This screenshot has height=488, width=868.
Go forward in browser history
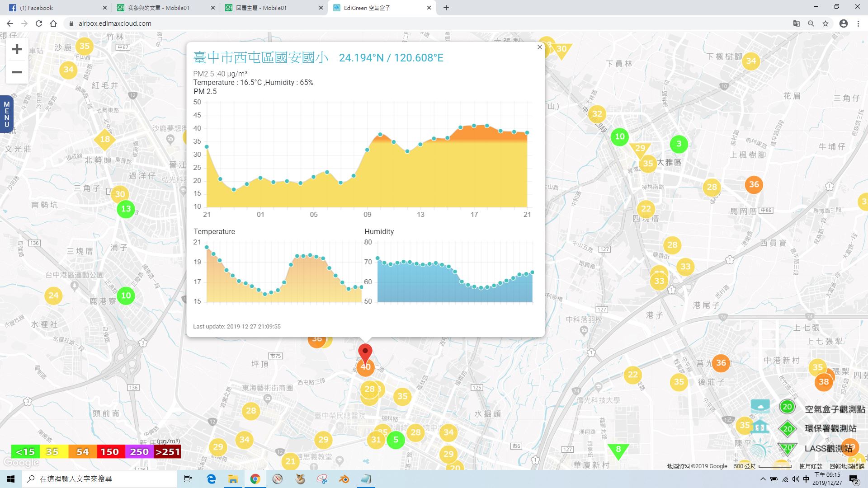pyautogui.click(x=24, y=23)
